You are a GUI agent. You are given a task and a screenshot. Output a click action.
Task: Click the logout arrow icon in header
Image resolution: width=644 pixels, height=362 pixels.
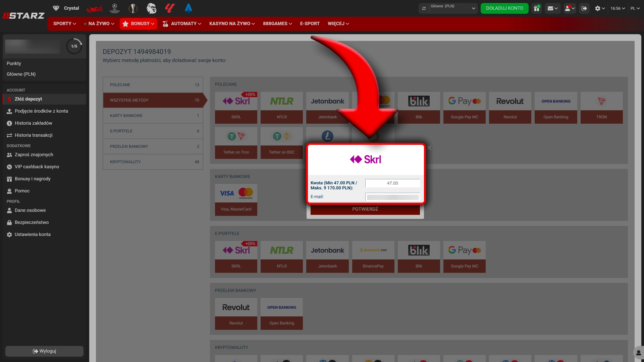tap(584, 8)
